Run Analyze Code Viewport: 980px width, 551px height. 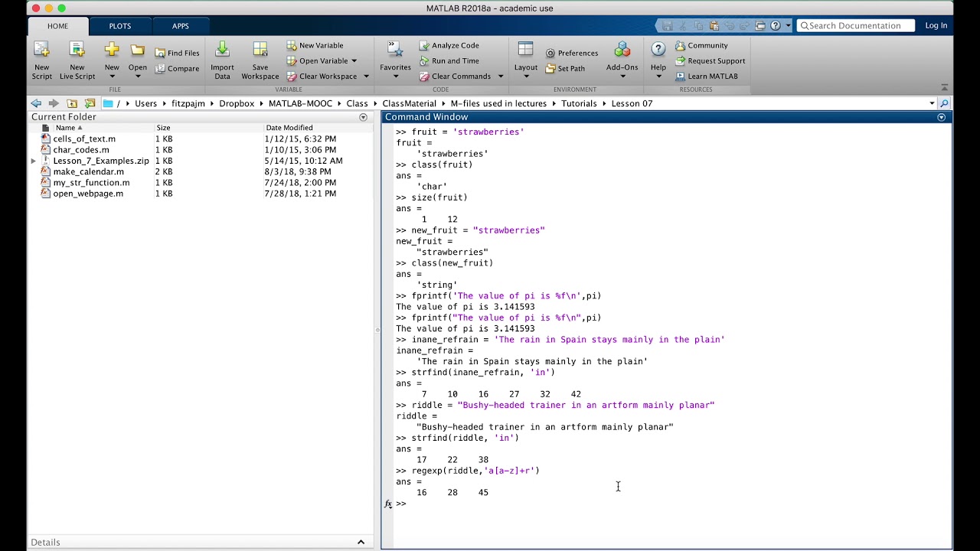pyautogui.click(x=449, y=45)
